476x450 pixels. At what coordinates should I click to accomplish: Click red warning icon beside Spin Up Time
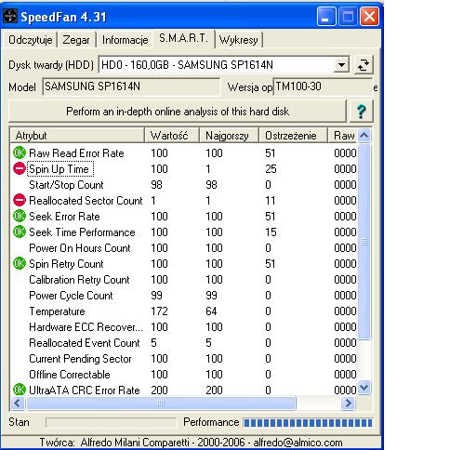[x=20, y=168]
